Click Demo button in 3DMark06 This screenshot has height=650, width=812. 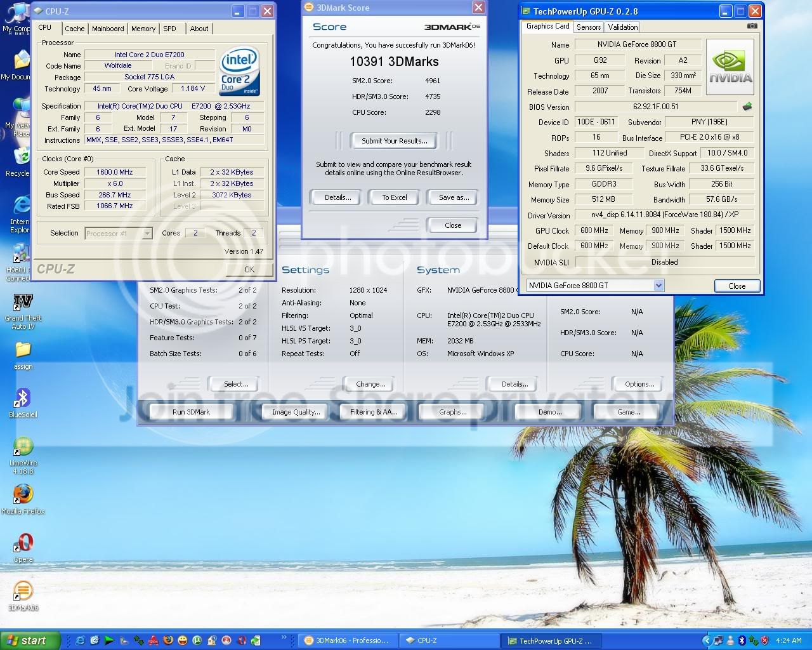(549, 412)
